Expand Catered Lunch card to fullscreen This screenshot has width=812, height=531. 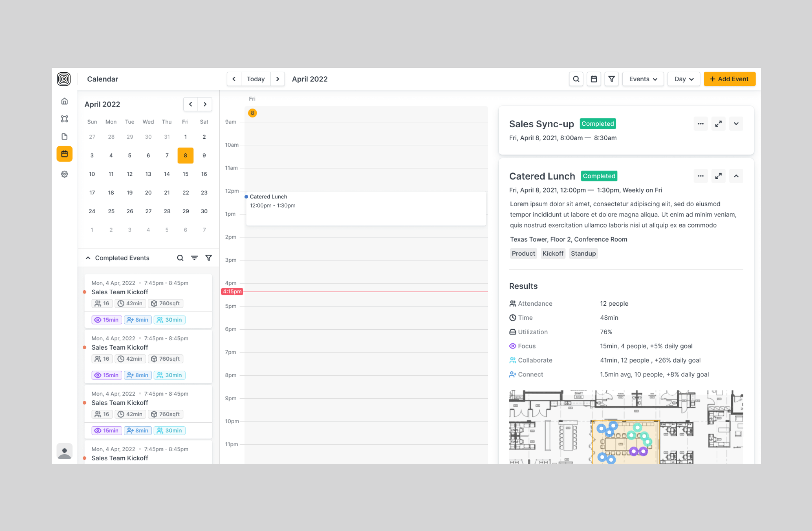(718, 176)
